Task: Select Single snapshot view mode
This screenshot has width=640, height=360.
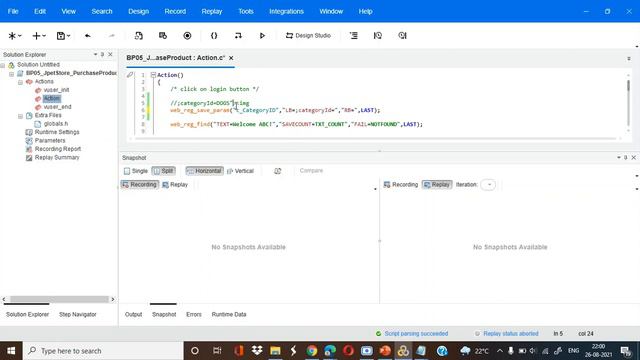Action: point(136,171)
